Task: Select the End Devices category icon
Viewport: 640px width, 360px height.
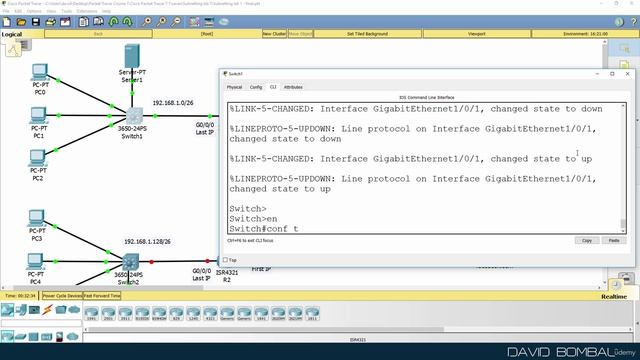Action: click(21, 310)
